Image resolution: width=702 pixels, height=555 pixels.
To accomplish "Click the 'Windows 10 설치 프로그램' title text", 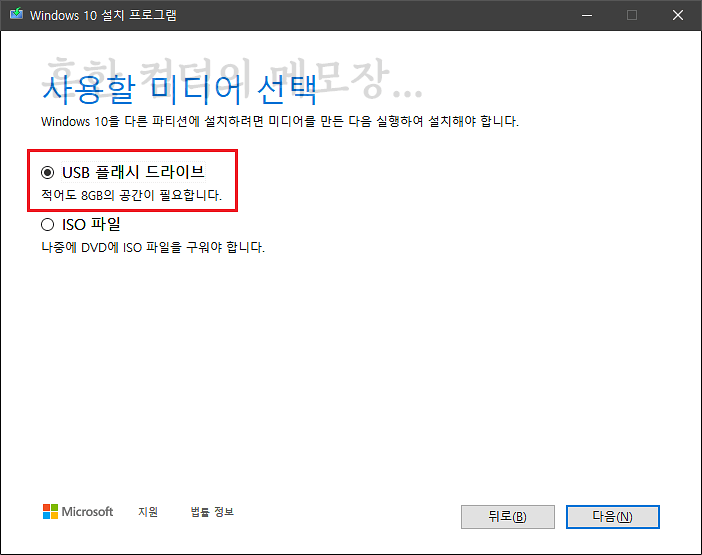I will (103, 15).
